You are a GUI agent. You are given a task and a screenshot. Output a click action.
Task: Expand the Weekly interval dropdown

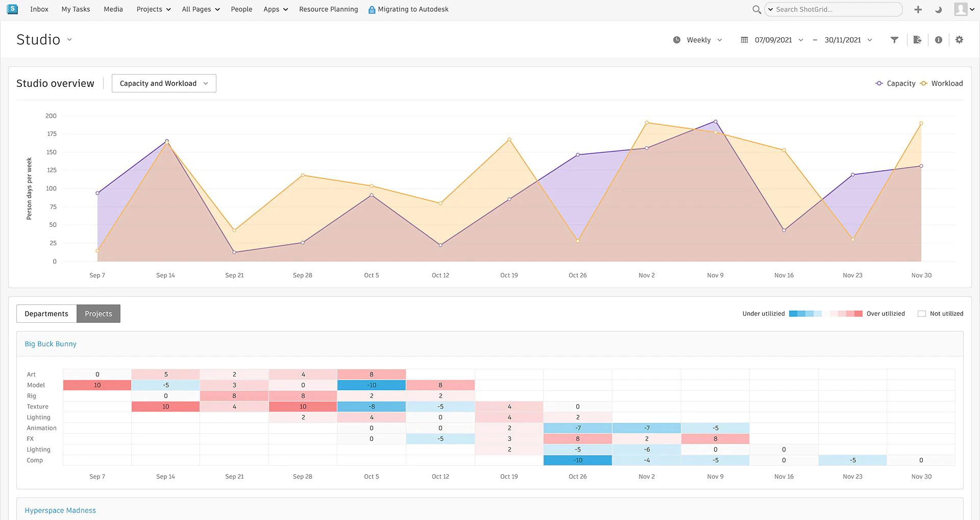point(698,40)
